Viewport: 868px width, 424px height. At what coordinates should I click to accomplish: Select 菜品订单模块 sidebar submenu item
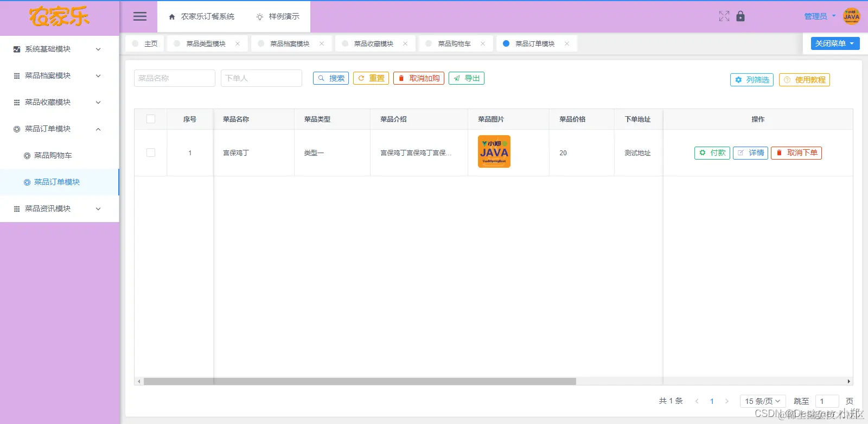pos(60,182)
